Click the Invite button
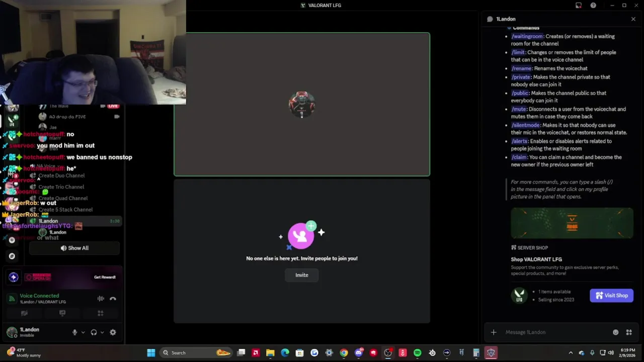644x362 pixels. 302,275
